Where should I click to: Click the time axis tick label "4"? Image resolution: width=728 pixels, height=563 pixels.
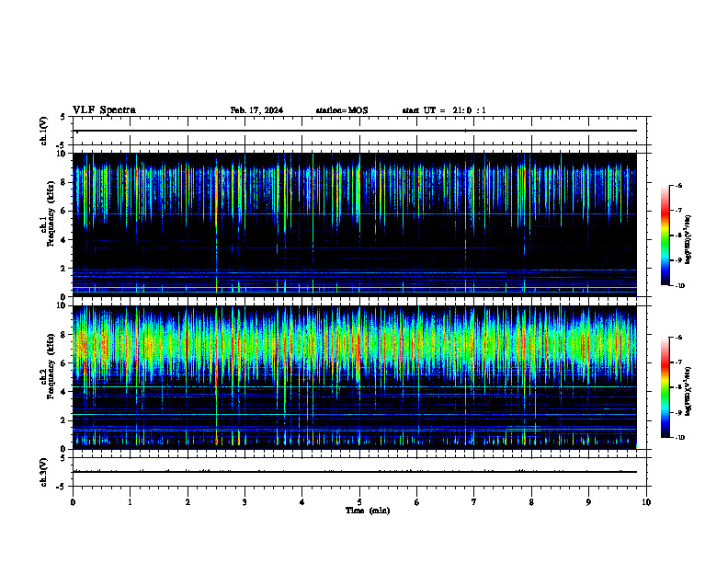pos(301,502)
